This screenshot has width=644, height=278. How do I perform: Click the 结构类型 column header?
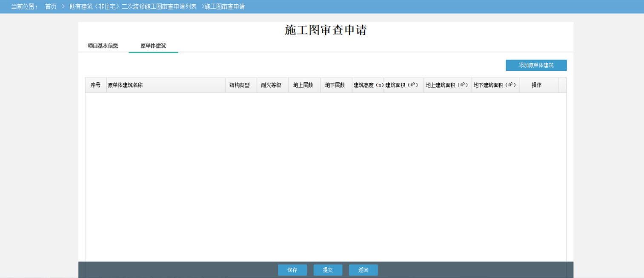(x=240, y=85)
